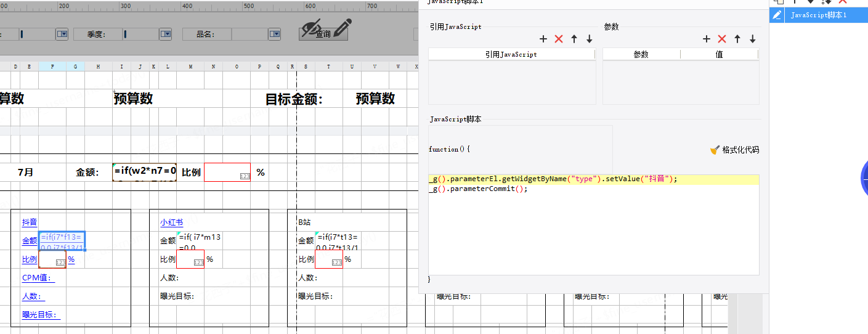Move parameter down with arrow
The height and width of the screenshot is (334, 868).
click(x=753, y=39)
